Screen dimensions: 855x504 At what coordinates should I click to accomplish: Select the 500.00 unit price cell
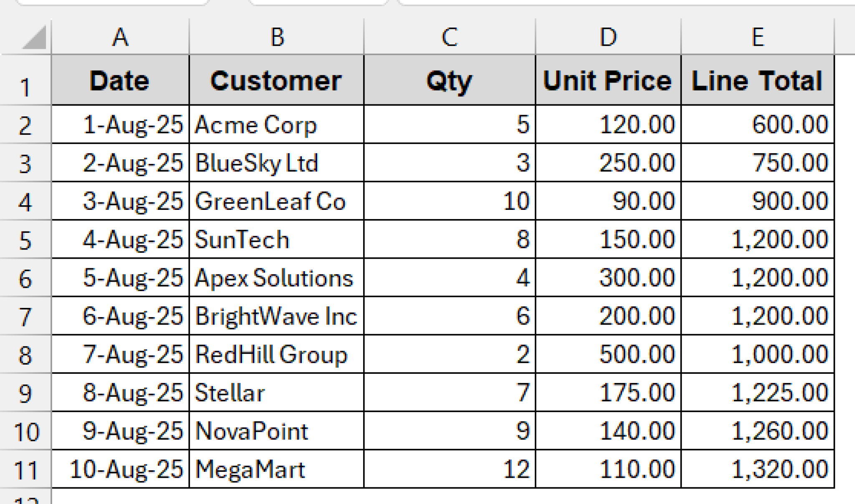607,353
